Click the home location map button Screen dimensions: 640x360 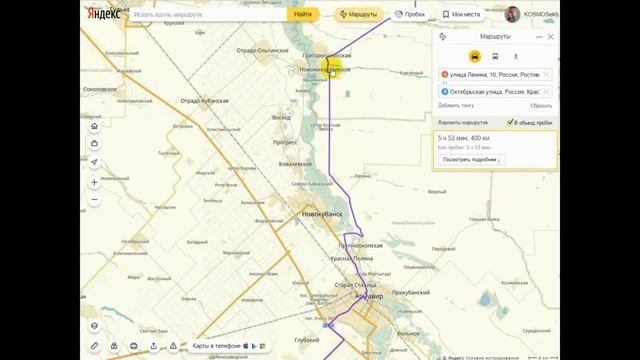94,126
